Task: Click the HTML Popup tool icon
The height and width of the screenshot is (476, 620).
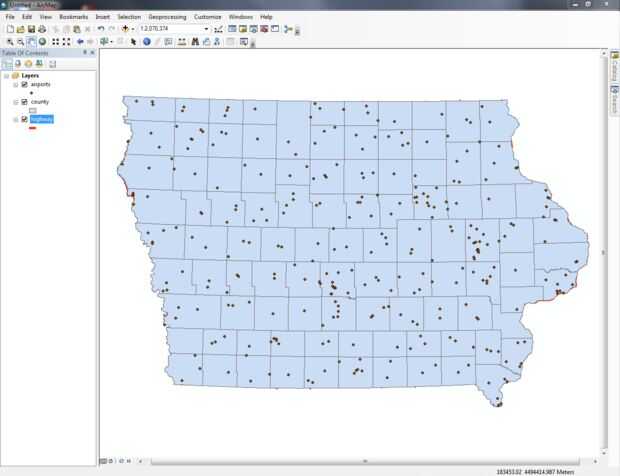Action: (x=168, y=42)
